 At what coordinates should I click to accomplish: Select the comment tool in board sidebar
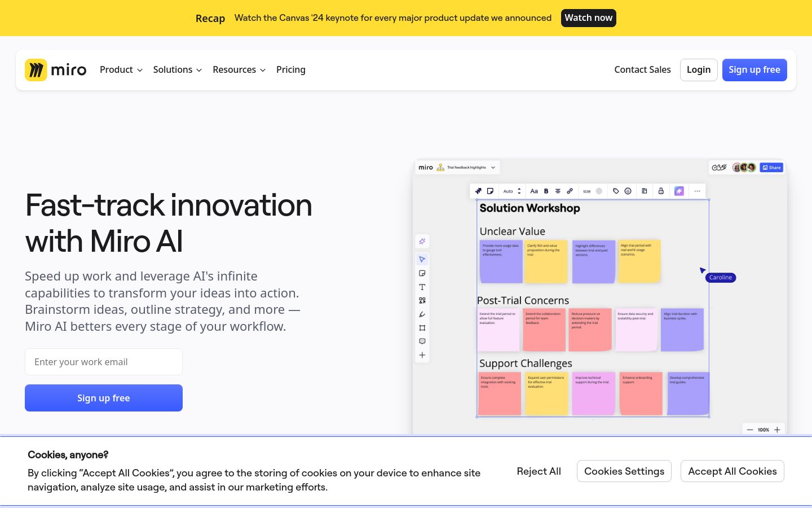click(422, 341)
